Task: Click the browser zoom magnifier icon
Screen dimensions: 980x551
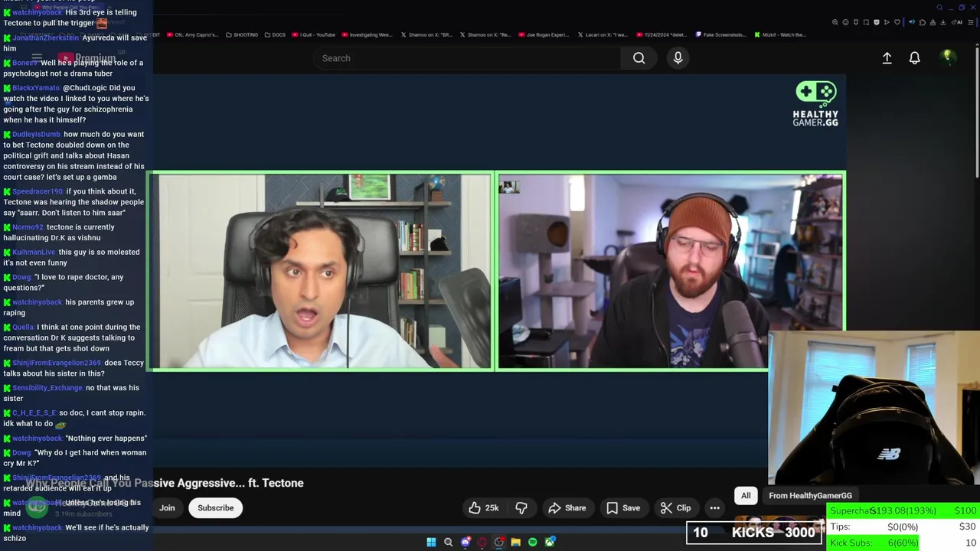Action: (x=835, y=22)
